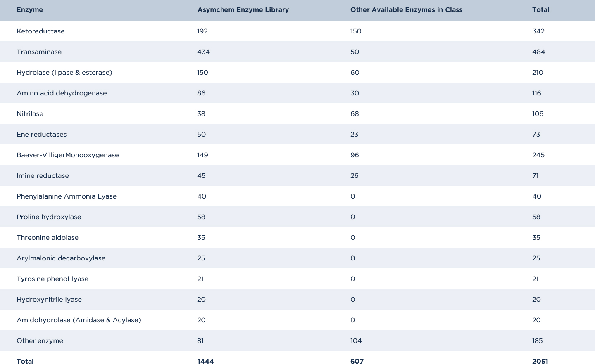Click Phenylalanine Ammonia Lyase text

pyautogui.click(x=67, y=196)
